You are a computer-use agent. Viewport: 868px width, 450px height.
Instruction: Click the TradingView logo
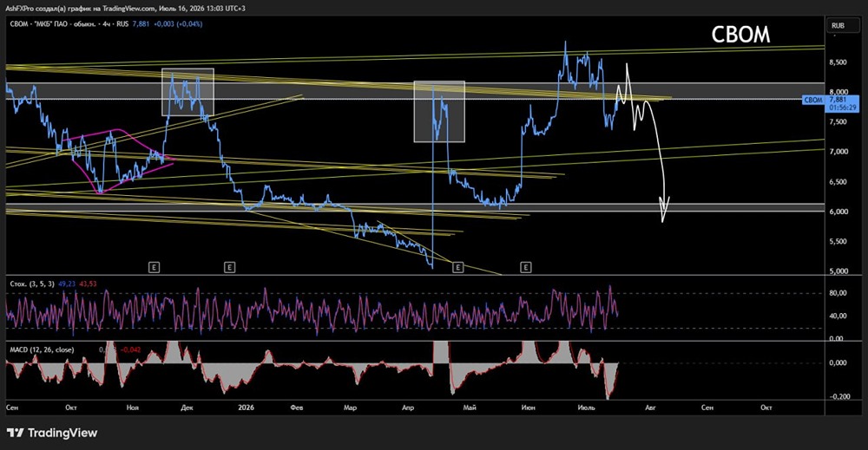point(52,433)
